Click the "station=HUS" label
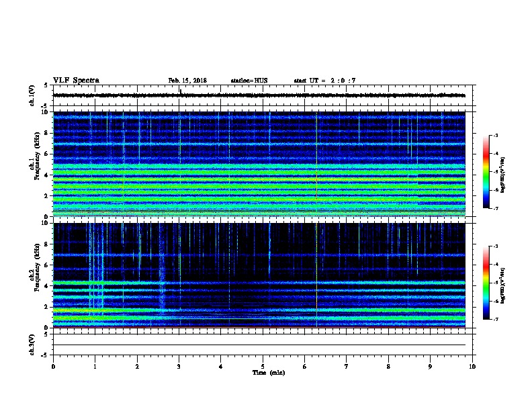Screen dimensions: 532x411 (249, 81)
